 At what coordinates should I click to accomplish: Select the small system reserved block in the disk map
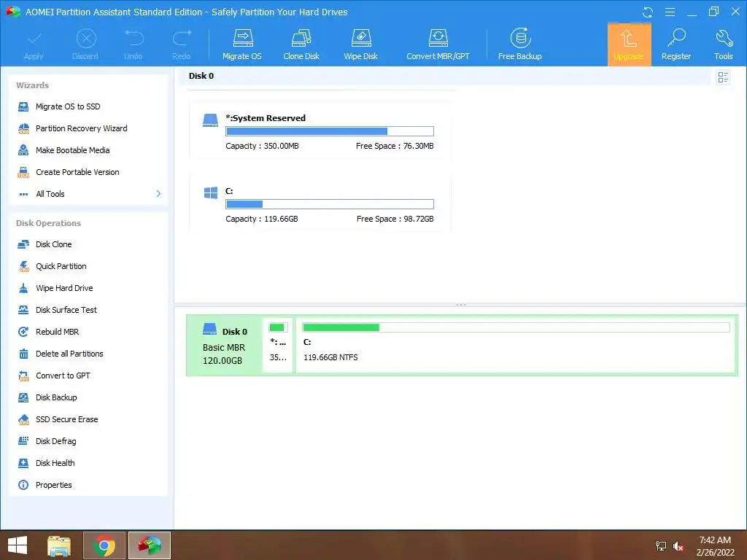click(x=278, y=345)
